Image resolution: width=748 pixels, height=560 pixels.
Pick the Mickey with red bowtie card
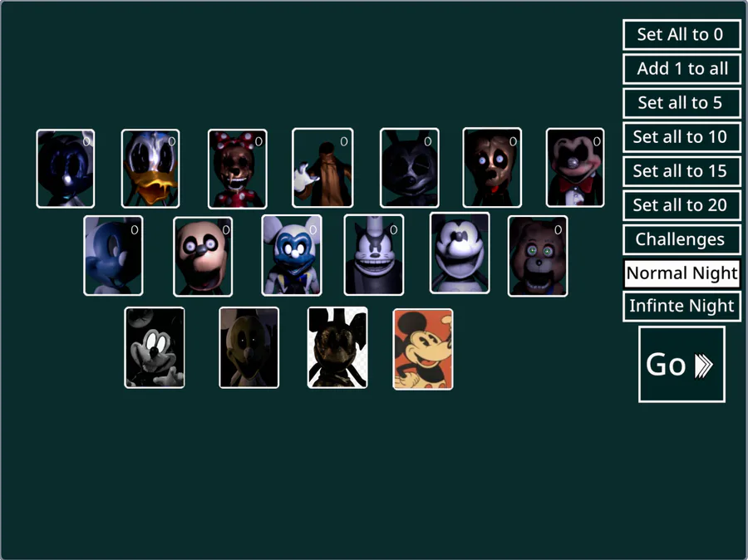(575, 168)
